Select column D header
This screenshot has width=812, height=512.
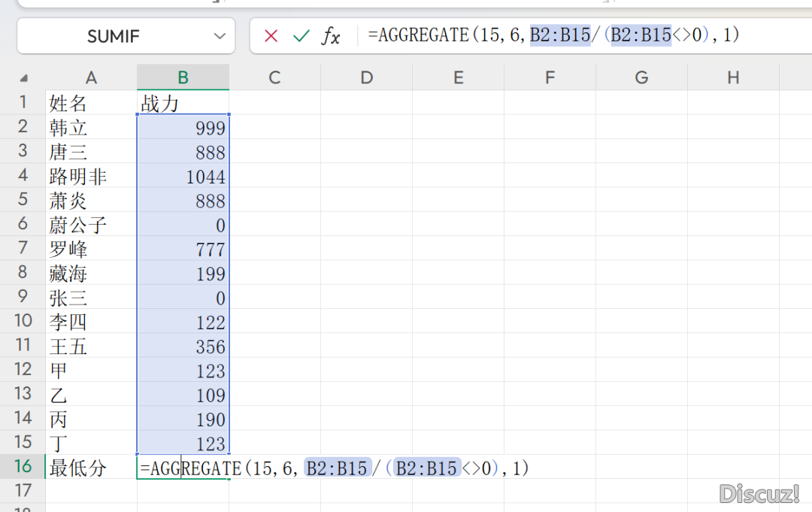pyautogui.click(x=366, y=77)
